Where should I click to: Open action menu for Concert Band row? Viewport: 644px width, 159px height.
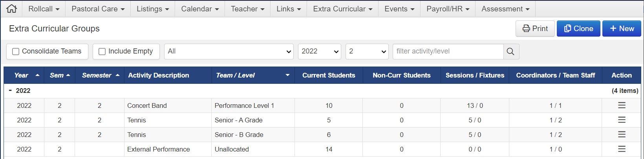pos(622,105)
